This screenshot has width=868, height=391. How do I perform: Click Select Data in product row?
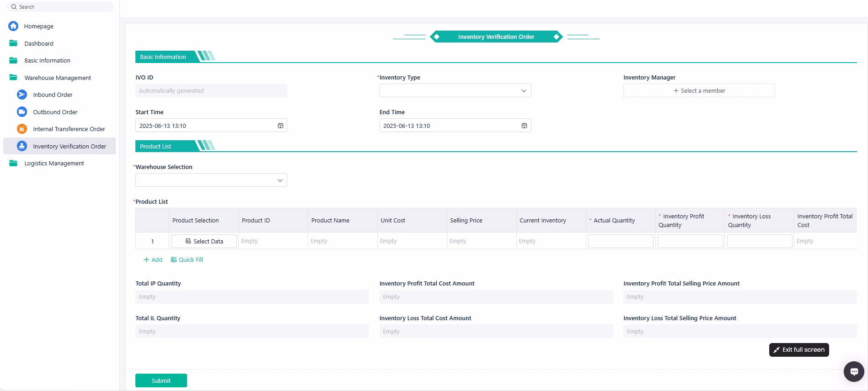tap(204, 241)
